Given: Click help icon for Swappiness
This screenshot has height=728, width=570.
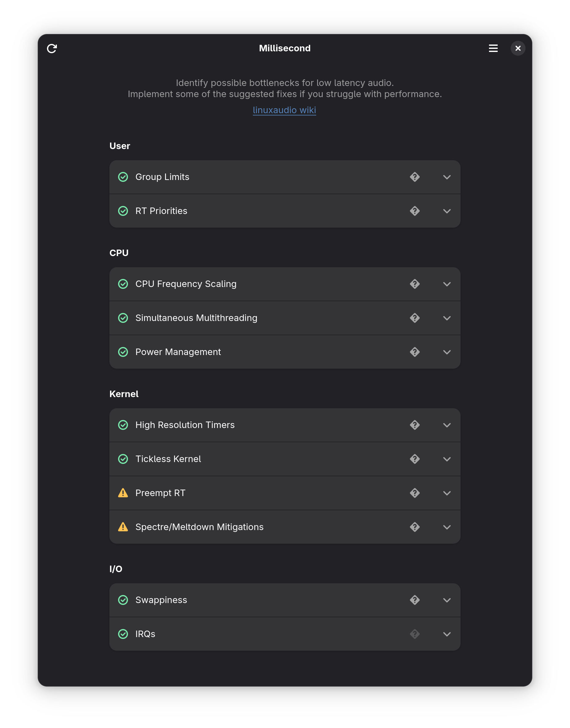Looking at the screenshot, I should [415, 600].
